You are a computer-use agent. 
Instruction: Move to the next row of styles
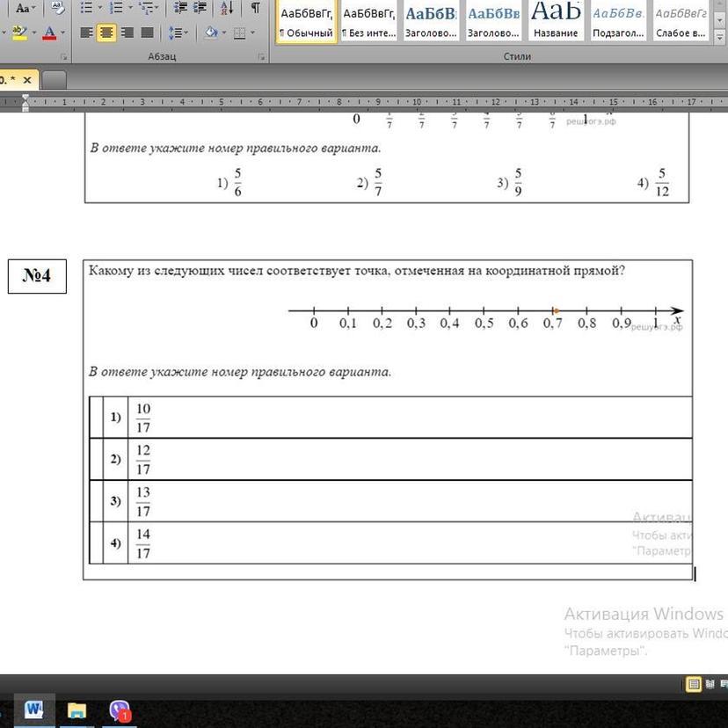click(x=719, y=21)
